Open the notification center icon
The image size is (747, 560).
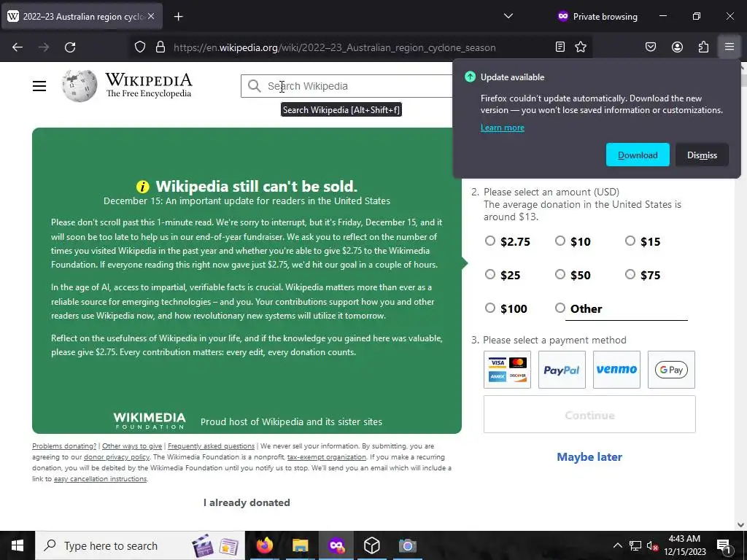click(x=723, y=545)
